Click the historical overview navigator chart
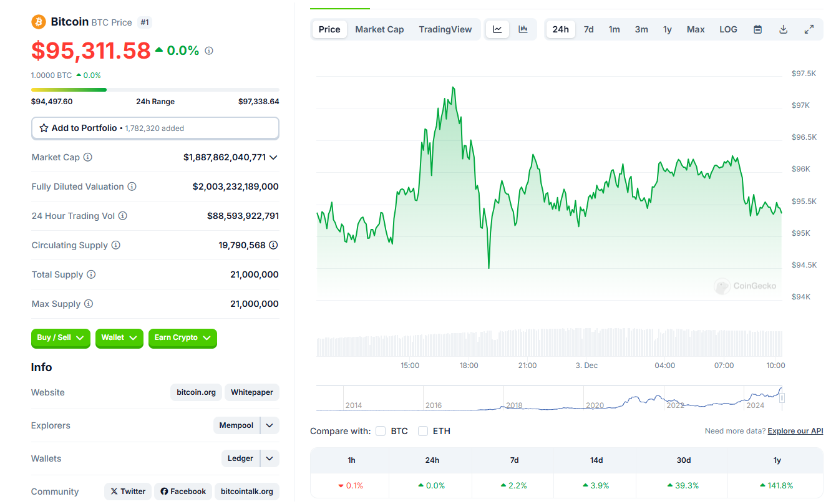The image size is (836, 504). [549, 398]
